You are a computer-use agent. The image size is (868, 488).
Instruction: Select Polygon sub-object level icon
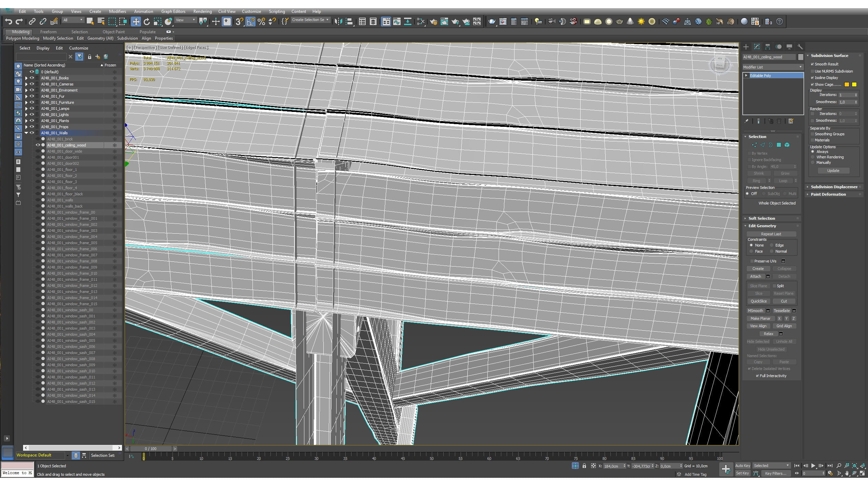tap(779, 145)
